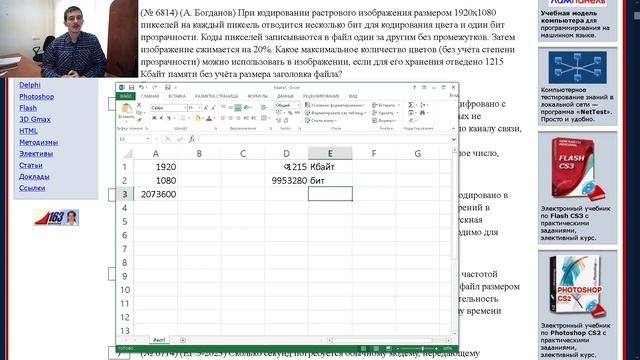Open Conditional Formatting (Условное форматирование) dropdown

point(335,105)
